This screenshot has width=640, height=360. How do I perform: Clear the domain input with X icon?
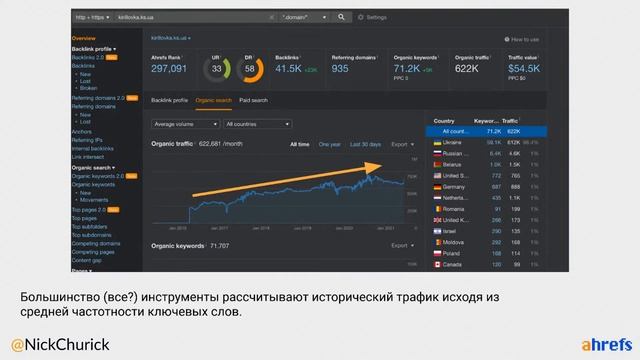271,17
